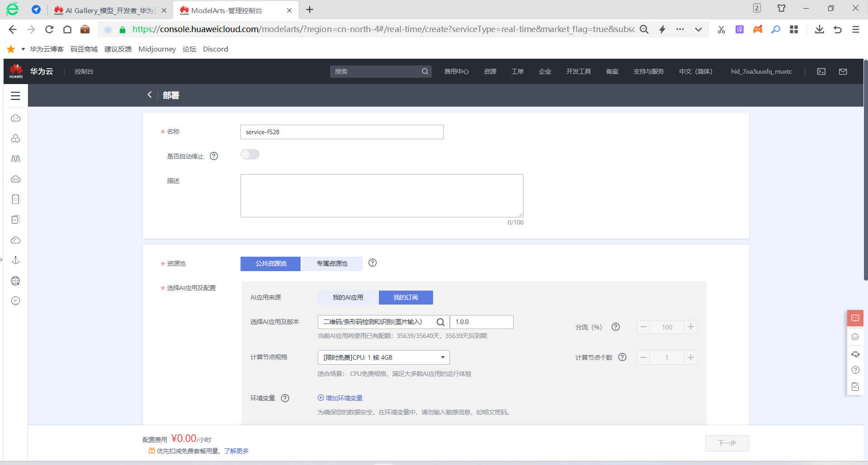Select 公共资源池 resource pool option
This screenshot has width=868, height=465.
tap(270, 264)
